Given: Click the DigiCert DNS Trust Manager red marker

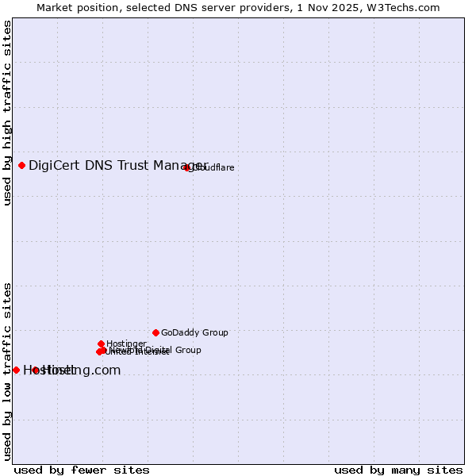Looking at the screenshot, I should tap(22, 165).
